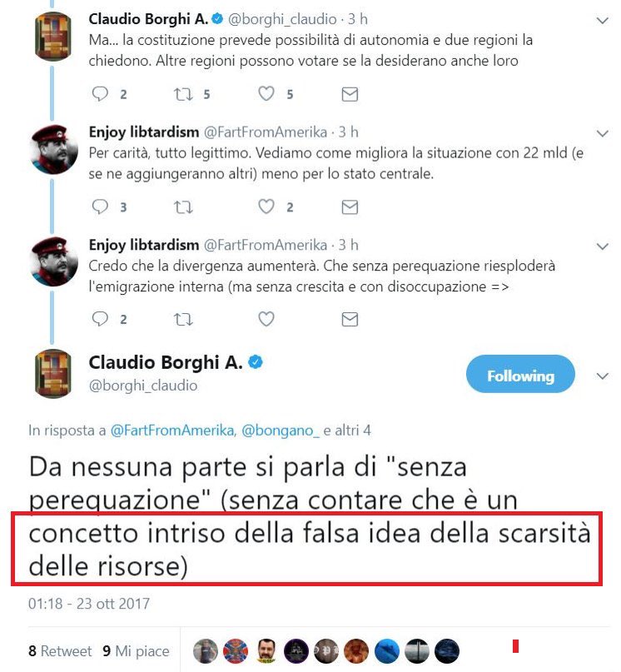
Task: Retweet the 'Per carità, tutto legittimo' tweet
Action: [183, 207]
